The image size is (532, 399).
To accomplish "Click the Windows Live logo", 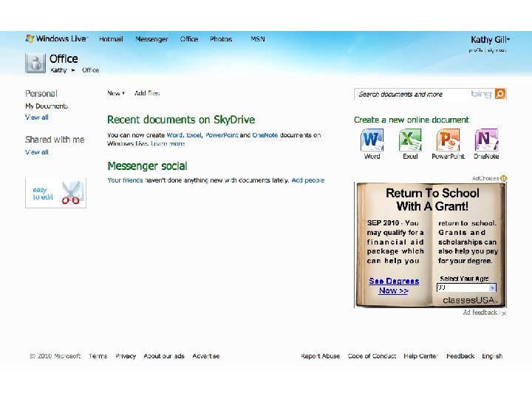I will (x=57, y=38).
